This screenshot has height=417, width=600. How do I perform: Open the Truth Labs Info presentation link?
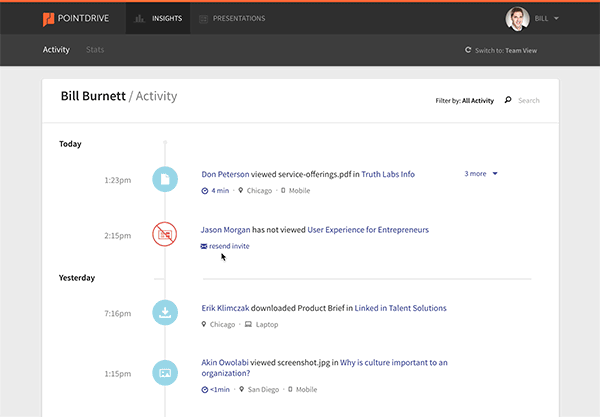click(x=388, y=174)
